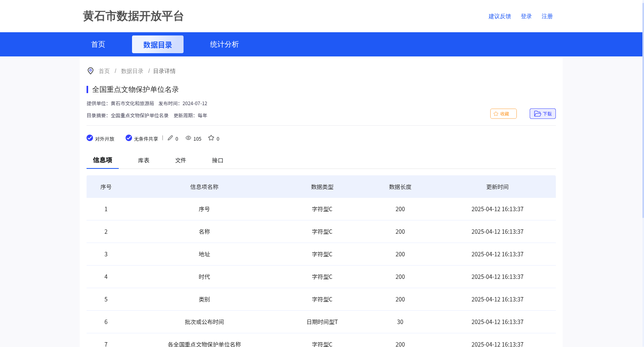This screenshot has height=347, width=644.
Task: Click the 收藏 favorite button
Action: pos(503,114)
